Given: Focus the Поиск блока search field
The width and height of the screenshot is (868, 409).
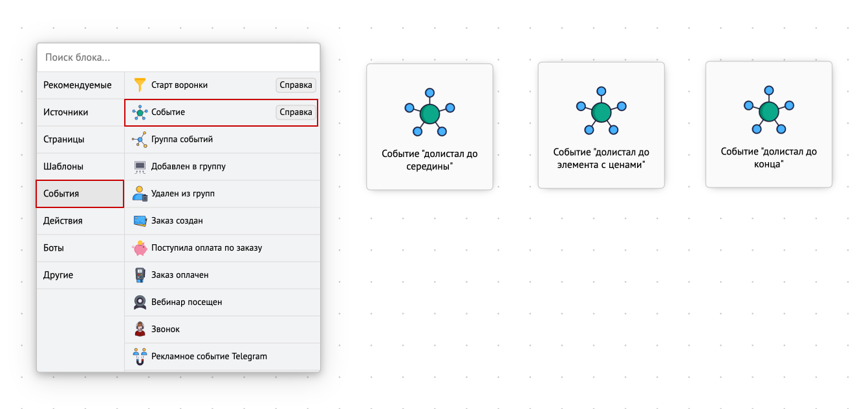Looking at the screenshot, I should pyautogui.click(x=179, y=58).
